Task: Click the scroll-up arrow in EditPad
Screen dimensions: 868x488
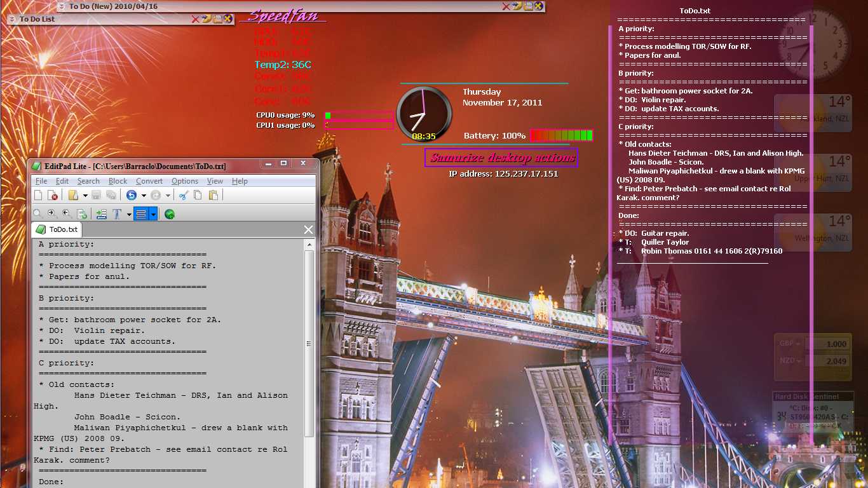Action: coord(309,243)
